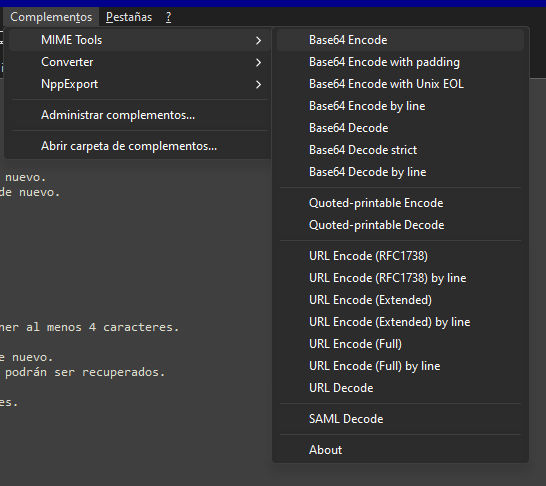Click the text 'al menos 4 caracteres.'
The image size is (546, 486).
[x=103, y=327]
